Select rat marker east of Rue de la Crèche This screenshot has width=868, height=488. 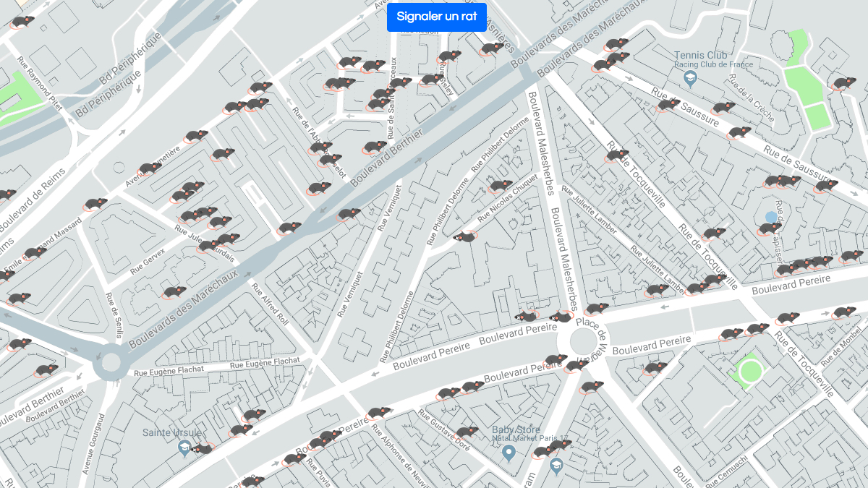841,84
